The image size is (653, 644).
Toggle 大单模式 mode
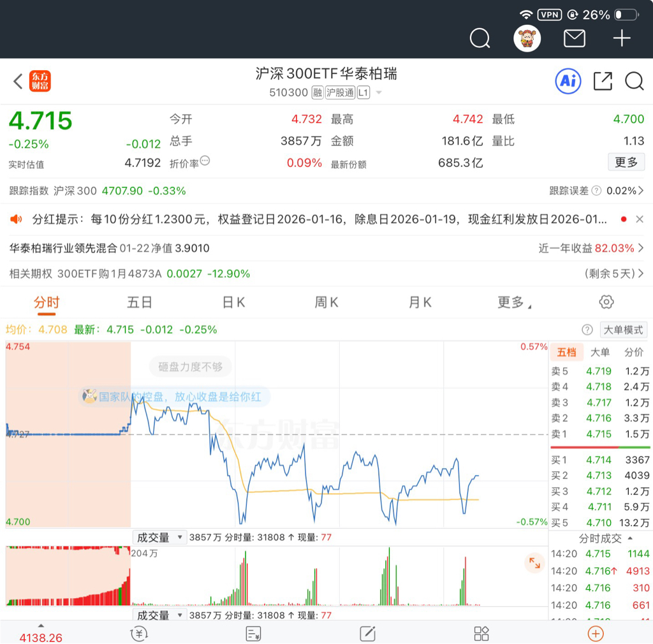point(624,330)
